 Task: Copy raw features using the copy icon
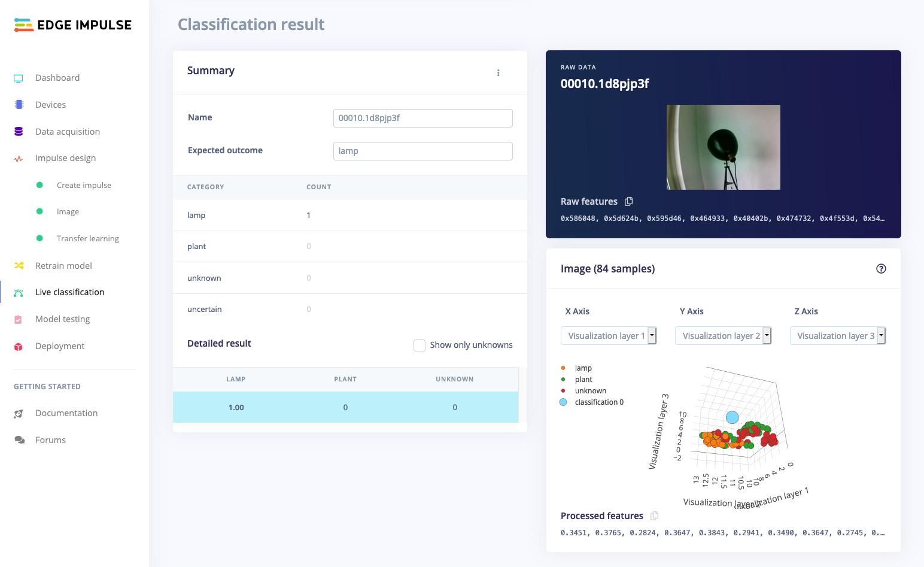[628, 202]
